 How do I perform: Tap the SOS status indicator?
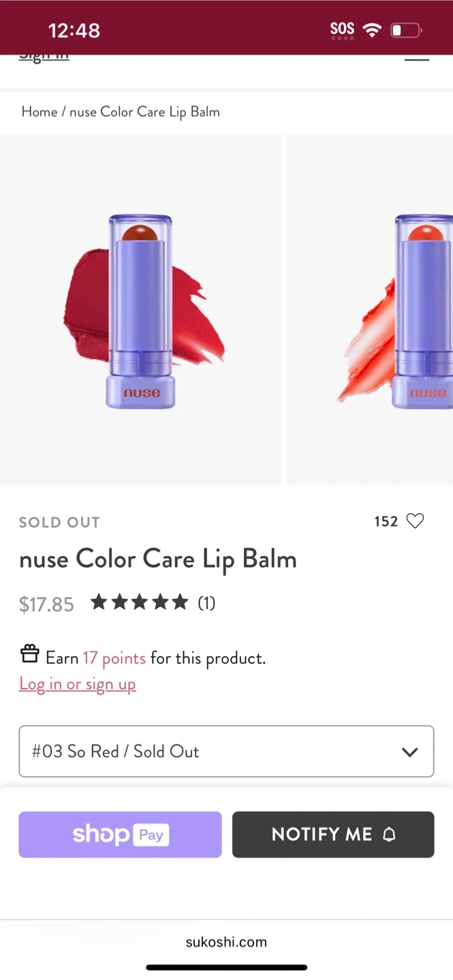pos(342,29)
